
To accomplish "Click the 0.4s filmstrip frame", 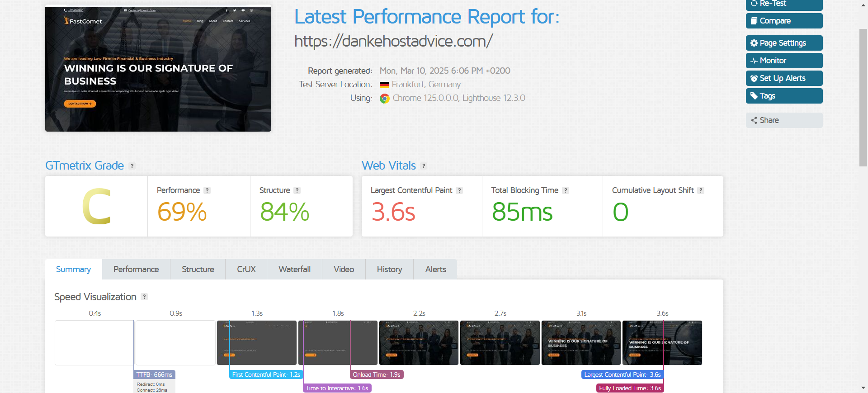I will click(x=94, y=343).
